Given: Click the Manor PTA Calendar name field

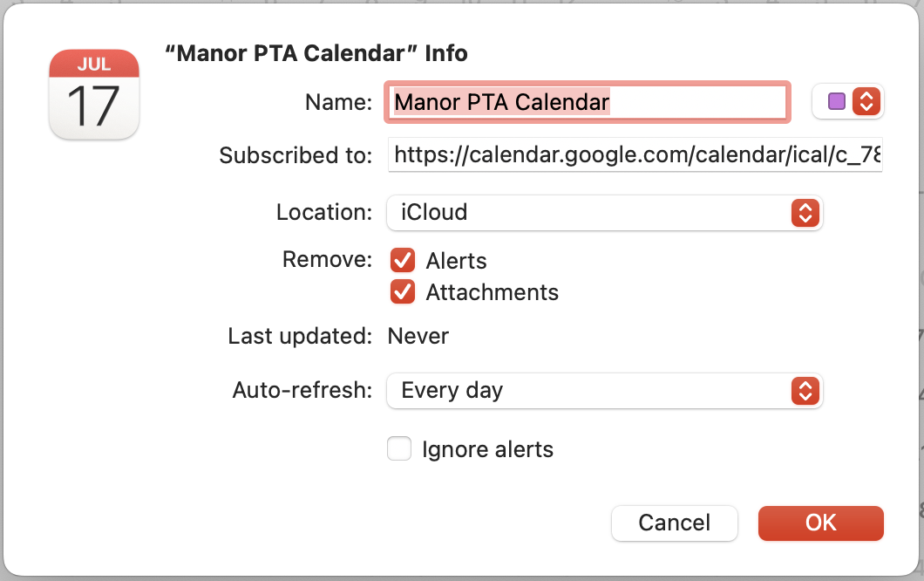Looking at the screenshot, I should click(588, 102).
